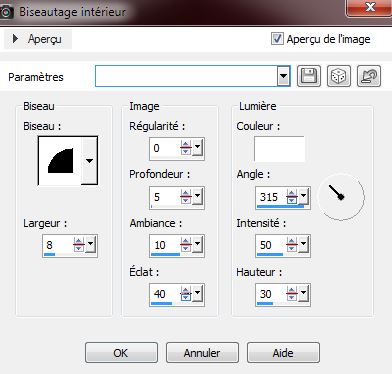
Task: Click the camera icon in title bar
Action: (6, 12)
